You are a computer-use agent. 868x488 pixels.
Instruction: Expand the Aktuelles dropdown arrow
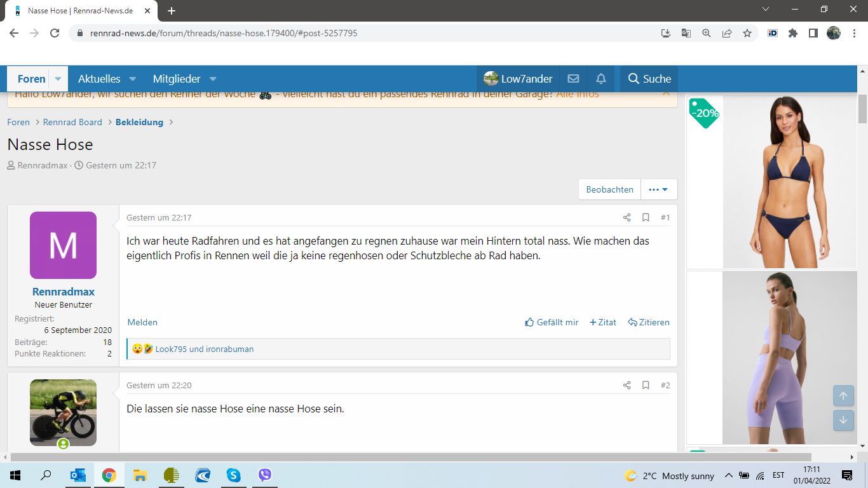(133, 79)
